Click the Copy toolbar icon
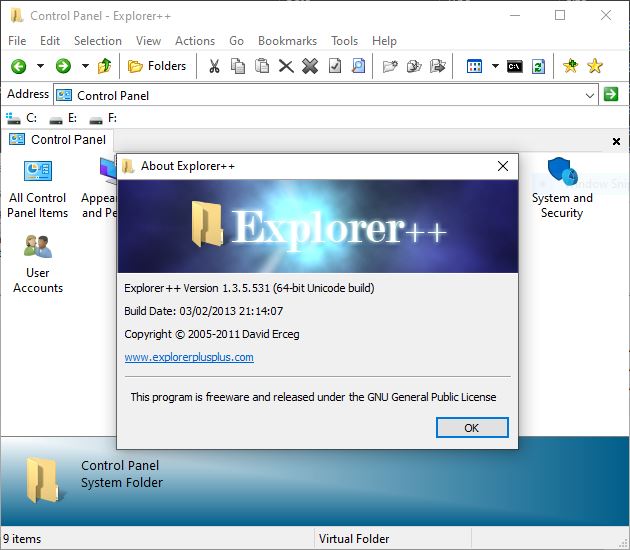 (x=238, y=66)
